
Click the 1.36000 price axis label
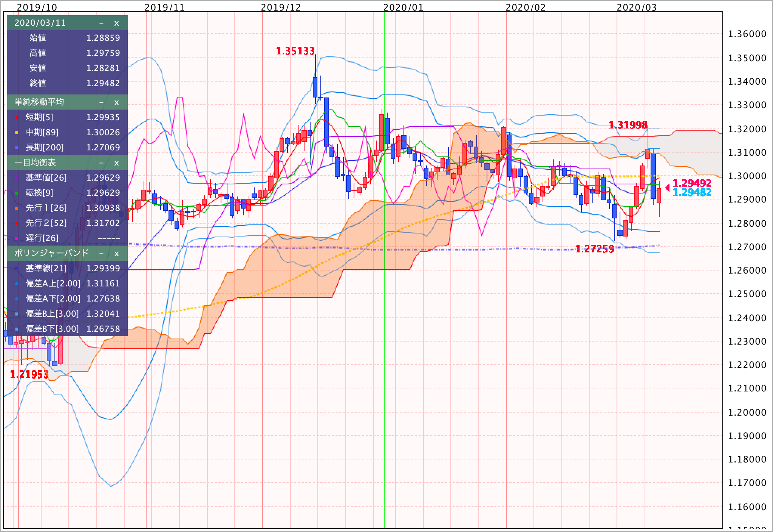[748, 34]
